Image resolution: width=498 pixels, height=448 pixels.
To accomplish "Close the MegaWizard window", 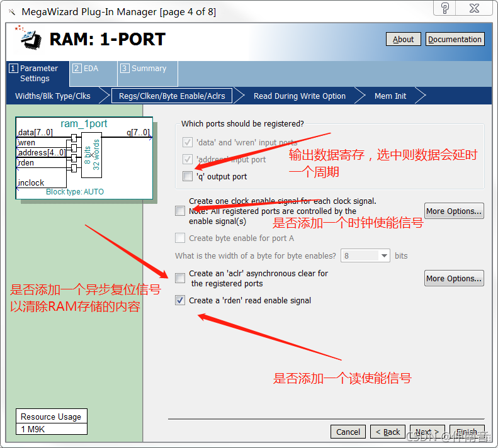I will tap(474, 8).
